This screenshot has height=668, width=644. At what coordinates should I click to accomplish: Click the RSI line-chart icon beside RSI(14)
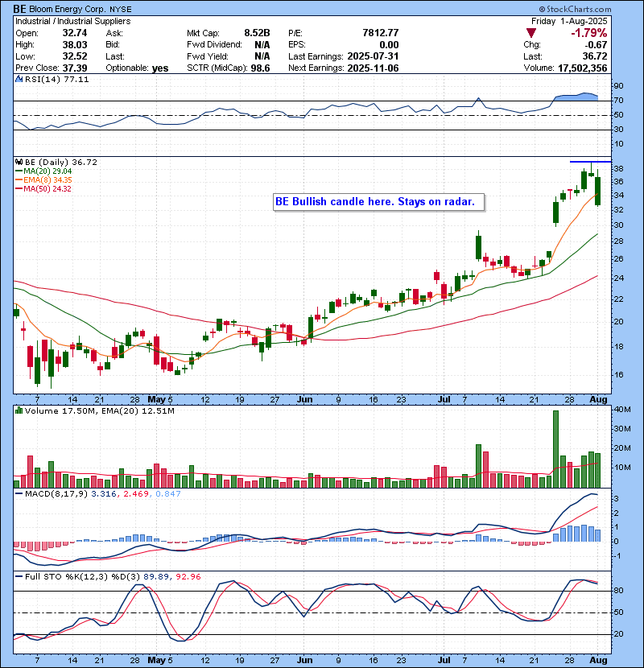coord(19,79)
